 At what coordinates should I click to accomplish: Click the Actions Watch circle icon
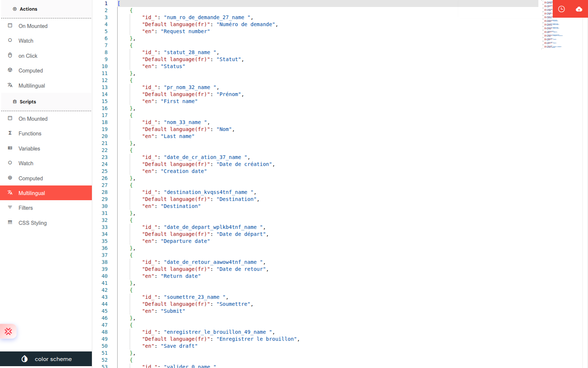click(x=10, y=40)
